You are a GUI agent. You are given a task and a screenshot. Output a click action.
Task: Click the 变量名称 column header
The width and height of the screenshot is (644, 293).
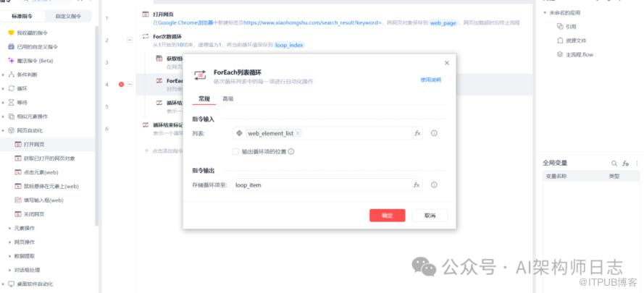click(556, 177)
